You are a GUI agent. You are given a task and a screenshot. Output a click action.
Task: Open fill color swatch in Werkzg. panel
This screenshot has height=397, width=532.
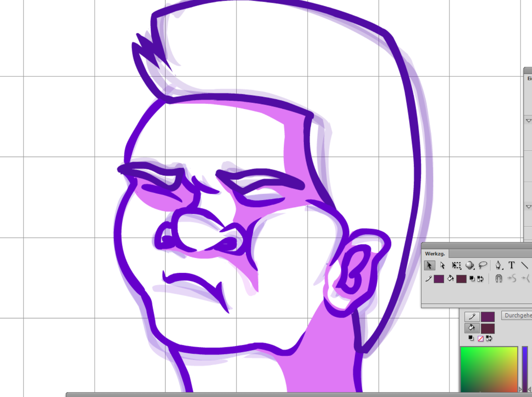point(461,279)
